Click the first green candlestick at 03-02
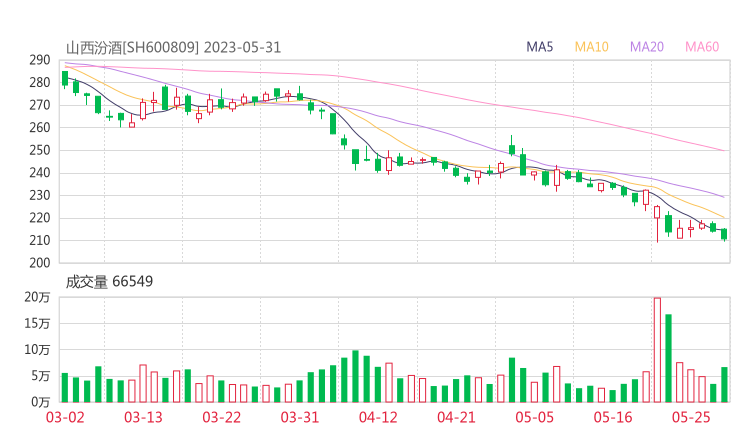This screenshot has height=440, width=740. (65, 78)
